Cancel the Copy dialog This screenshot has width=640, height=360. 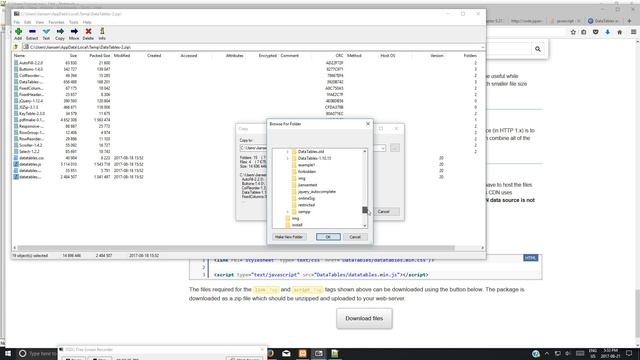(x=384, y=211)
